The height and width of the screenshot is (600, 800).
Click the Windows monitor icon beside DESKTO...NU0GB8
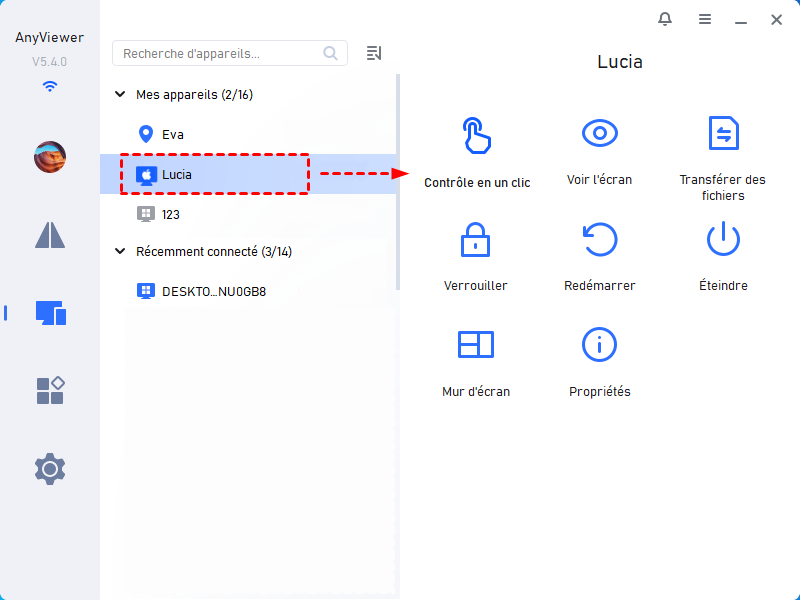pos(146,291)
